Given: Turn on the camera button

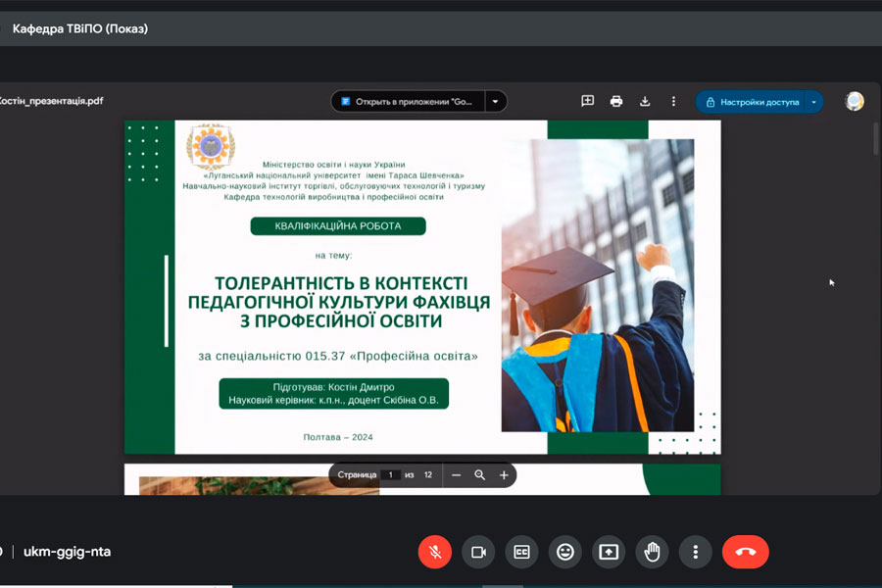Looking at the screenshot, I should click(x=478, y=552).
